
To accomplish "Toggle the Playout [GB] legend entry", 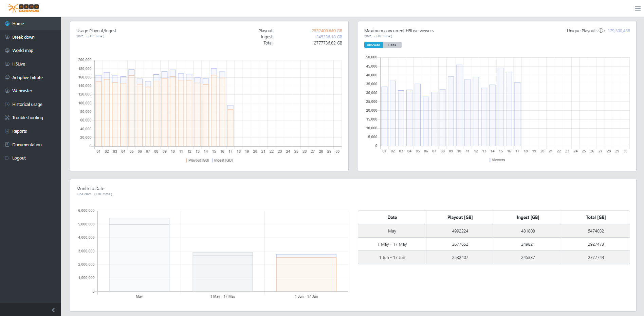I will (x=198, y=160).
